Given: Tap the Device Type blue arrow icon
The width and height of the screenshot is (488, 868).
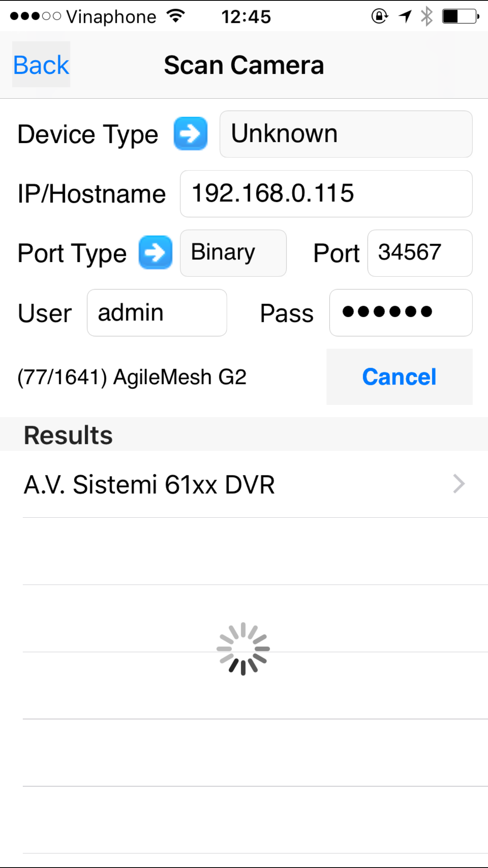Looking at the screenshot, I should tap(191, 134).
